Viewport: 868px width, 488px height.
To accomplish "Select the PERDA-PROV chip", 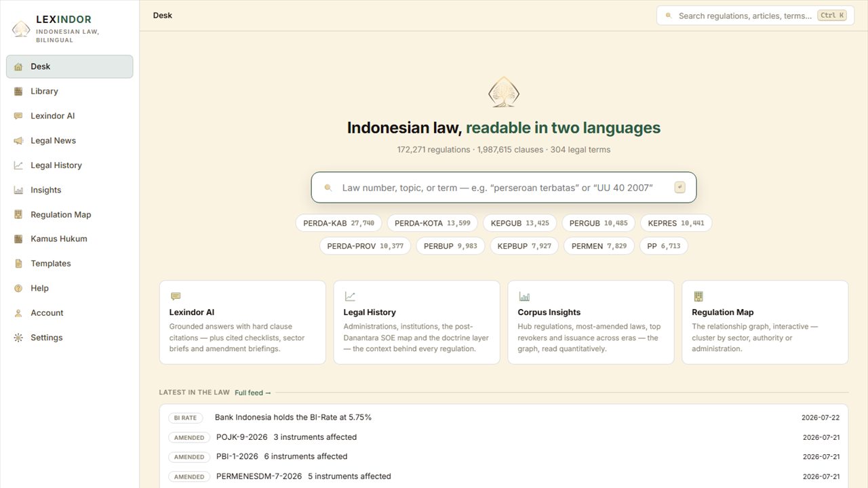I will click(365, 246).
